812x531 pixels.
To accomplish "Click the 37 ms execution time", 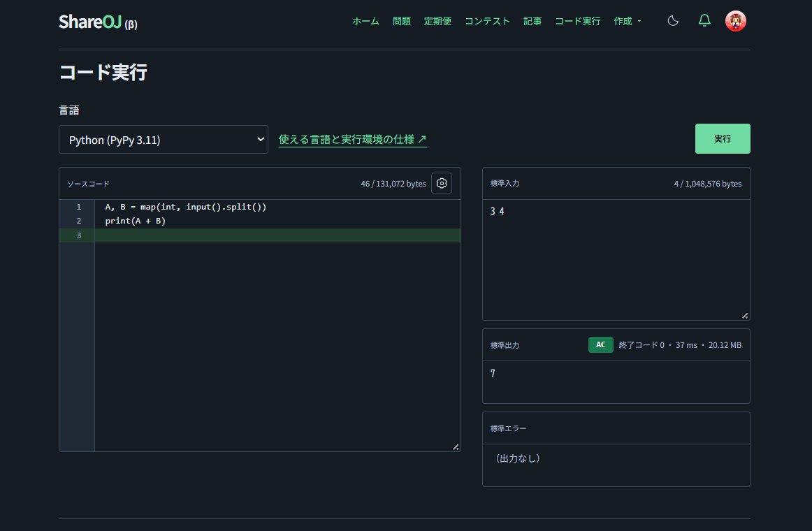I will pos(686,345).
